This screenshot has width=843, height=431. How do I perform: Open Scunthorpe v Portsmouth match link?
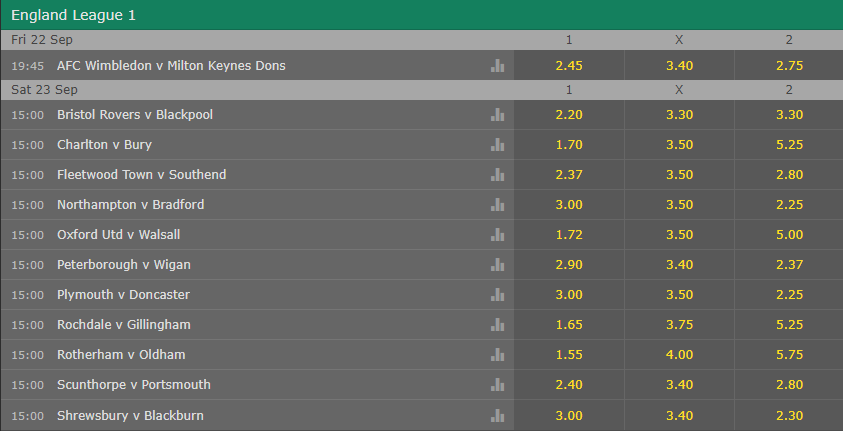click(x=134, y=385)
